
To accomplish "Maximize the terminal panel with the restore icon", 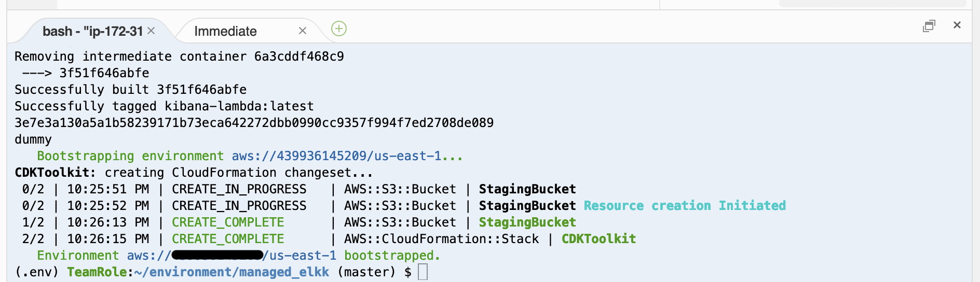I will [929, 25].
